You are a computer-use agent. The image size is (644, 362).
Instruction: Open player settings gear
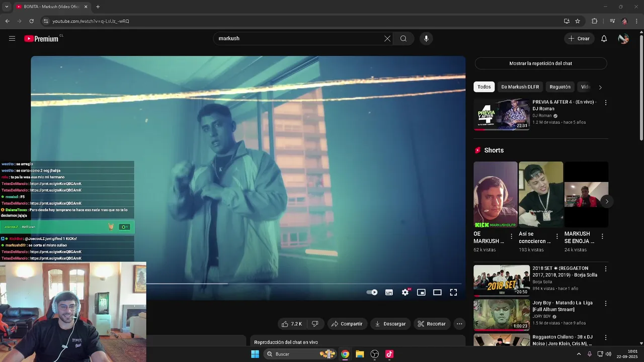coord(405,292)
